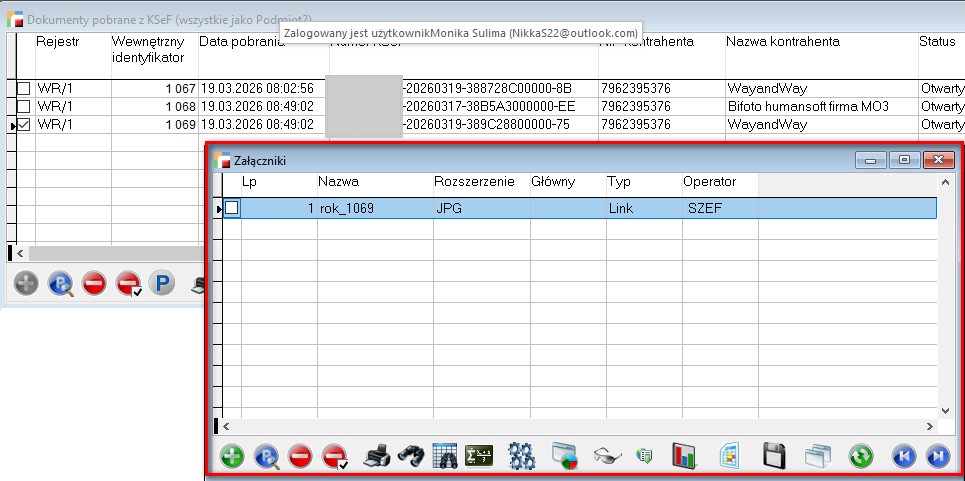Tick the checkbox for rok_1069 attachment
This screenshot has width=965, height=481.
232,208
